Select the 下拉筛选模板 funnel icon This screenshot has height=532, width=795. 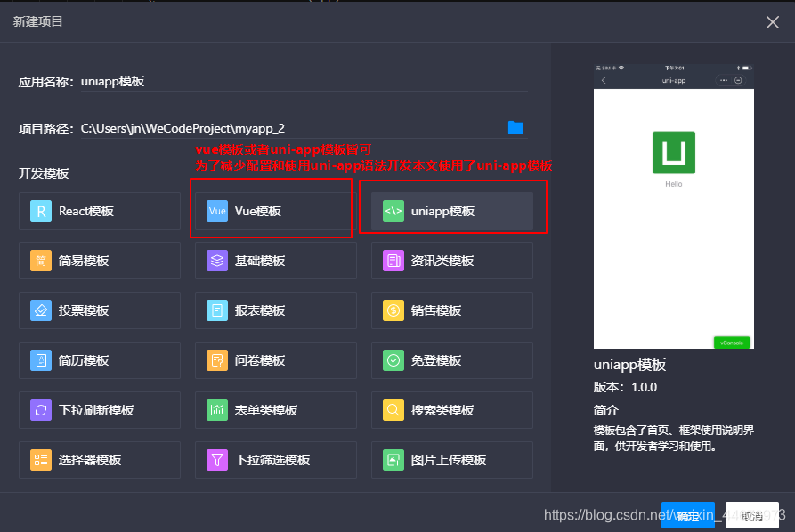coord(217,460)
